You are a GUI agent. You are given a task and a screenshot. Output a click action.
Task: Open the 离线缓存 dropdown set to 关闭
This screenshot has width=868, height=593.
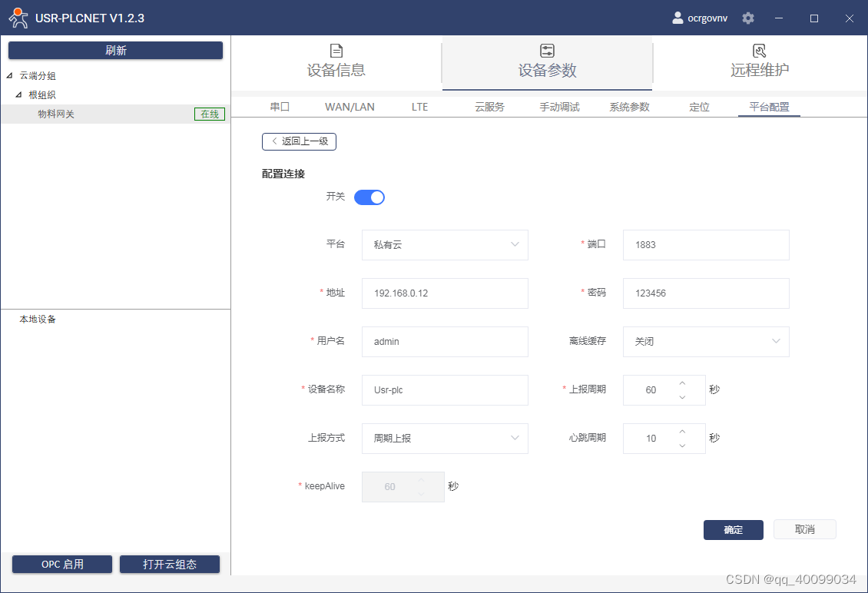tap(705, 341)
